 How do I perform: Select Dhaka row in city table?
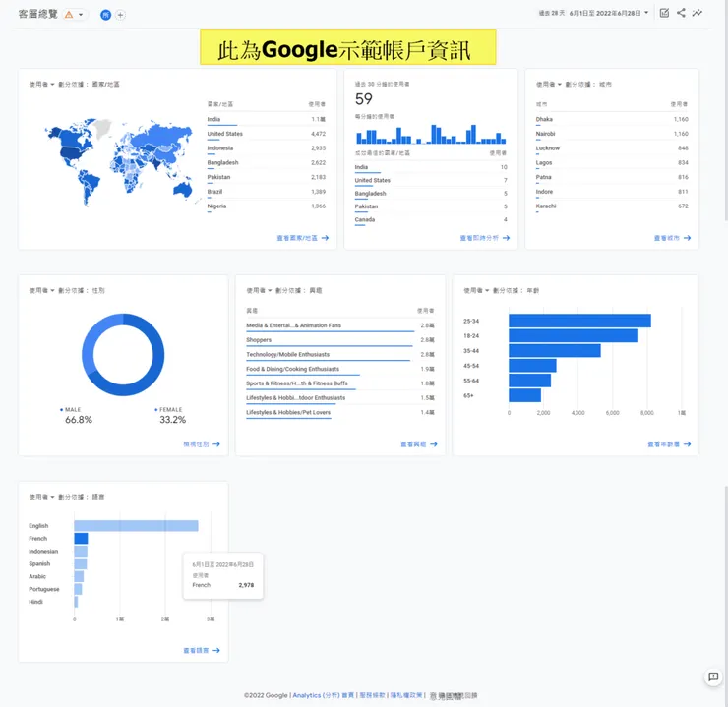point(612,120)
